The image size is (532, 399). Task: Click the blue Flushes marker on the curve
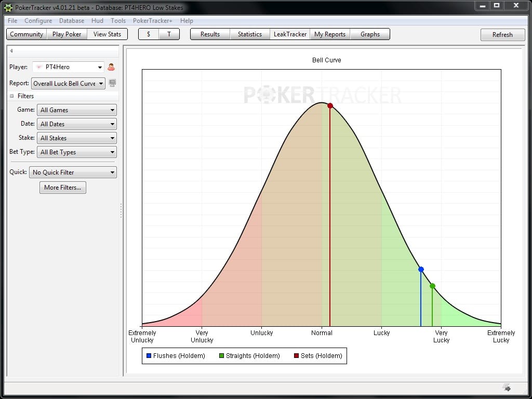(421, 270)
